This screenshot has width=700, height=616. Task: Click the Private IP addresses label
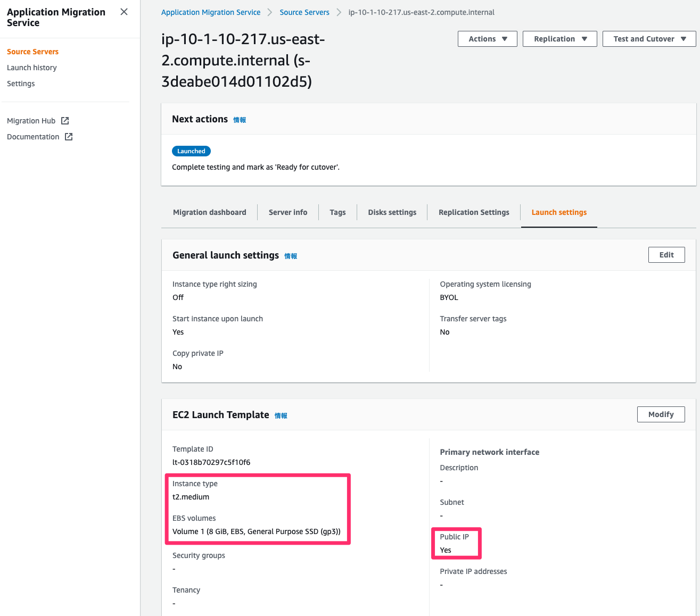(x=473, y=571)
